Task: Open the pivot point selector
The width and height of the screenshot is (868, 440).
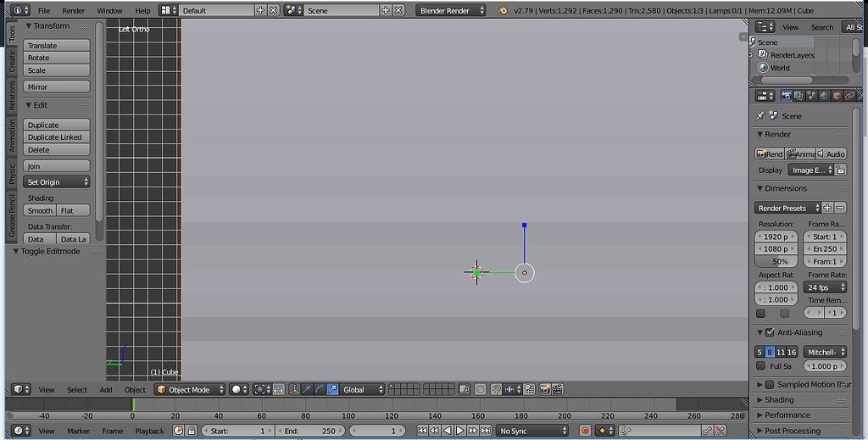Action: pos(261,389)
